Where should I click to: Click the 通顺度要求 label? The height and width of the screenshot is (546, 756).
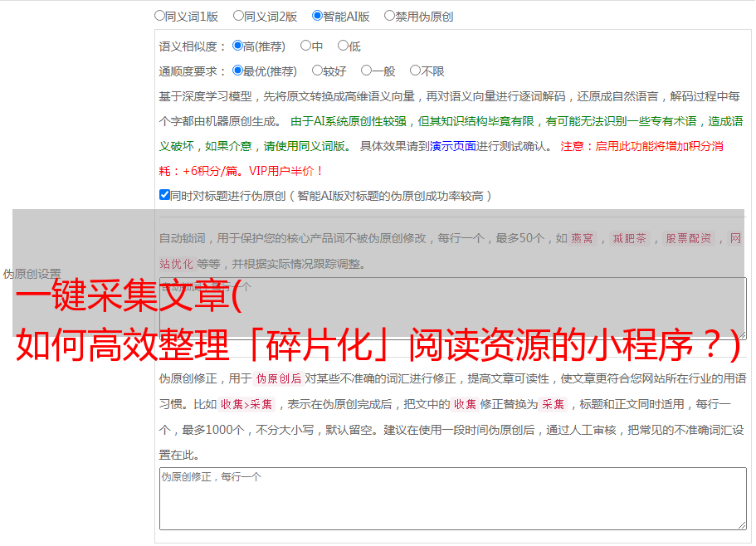coord(193,71)
